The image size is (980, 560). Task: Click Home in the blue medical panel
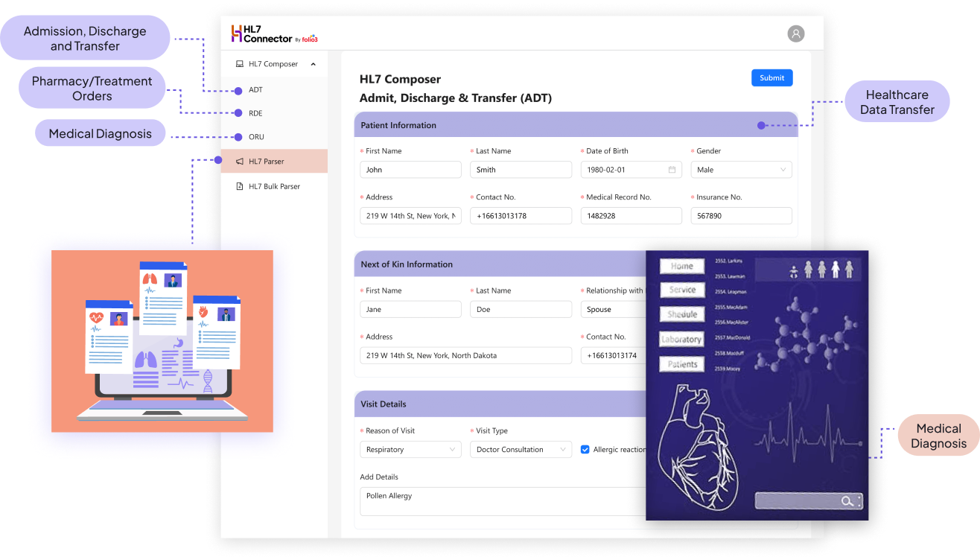point(682,267)
